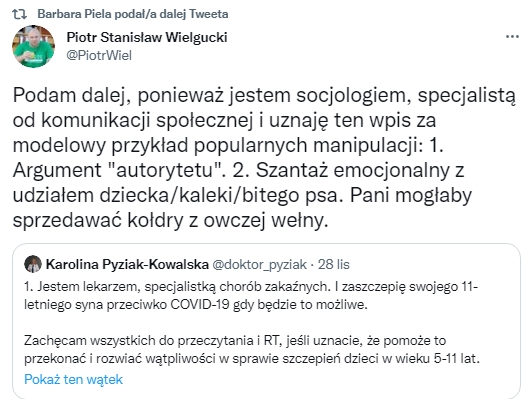The width and height of the screenshot is (525, 399).
Task: Open the @doktor_pyziak handle
Action: (x=259, y=264)
